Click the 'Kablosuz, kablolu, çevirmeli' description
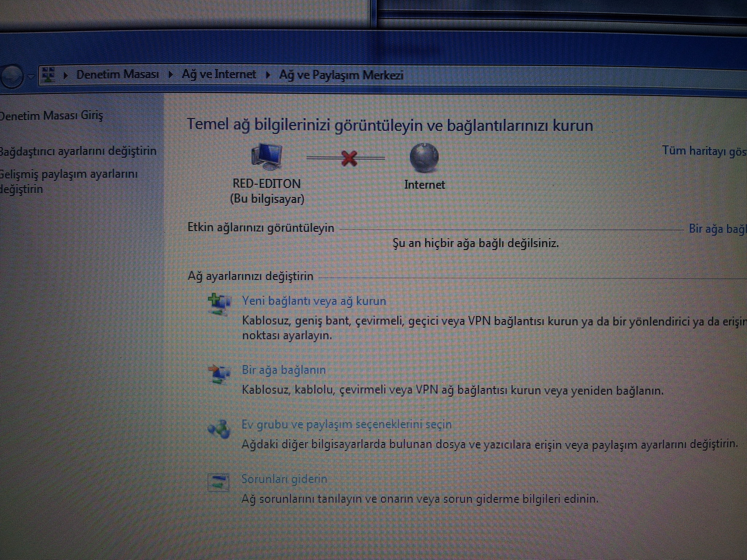This screenshot has height=560, width=747. pyautogui.click(x=453, y=390)
